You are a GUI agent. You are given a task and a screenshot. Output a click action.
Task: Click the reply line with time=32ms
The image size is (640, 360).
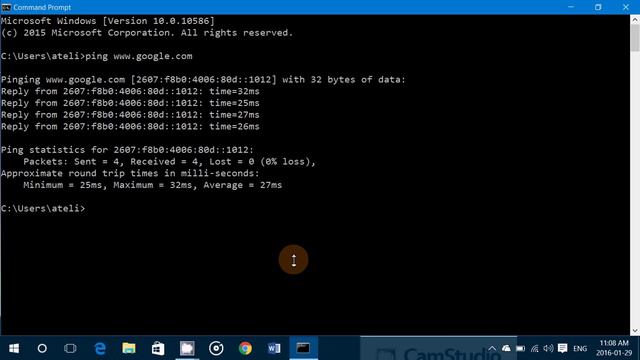tap(130, 91)
